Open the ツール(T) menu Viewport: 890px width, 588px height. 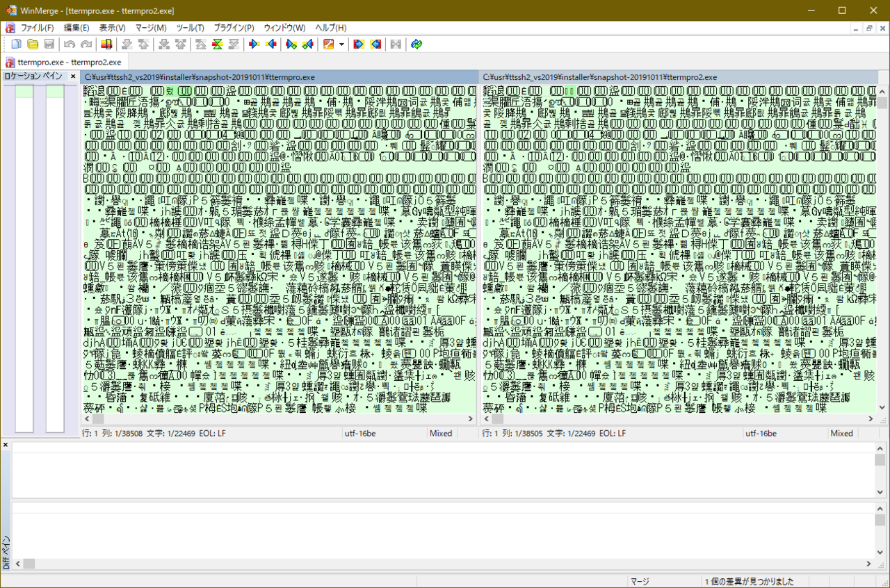[x=191, y=28]
